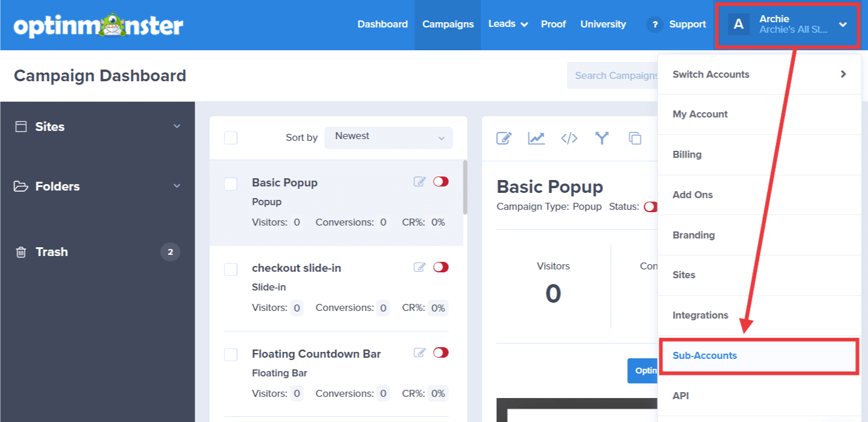Go to the Dashboard tab

tap(382, 25)
